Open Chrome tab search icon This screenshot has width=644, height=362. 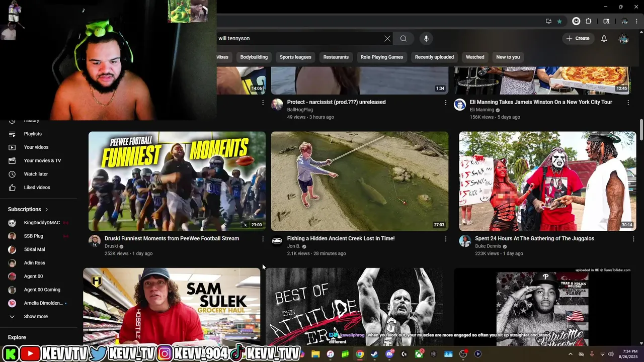606,21
